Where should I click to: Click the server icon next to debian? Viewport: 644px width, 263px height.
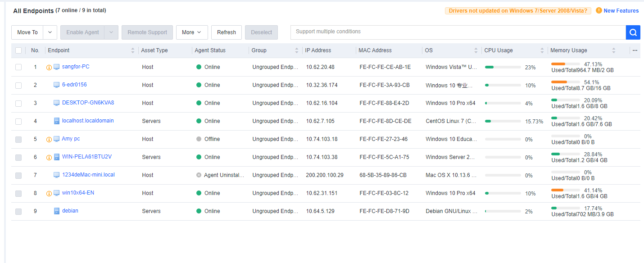tap(57, 211)
